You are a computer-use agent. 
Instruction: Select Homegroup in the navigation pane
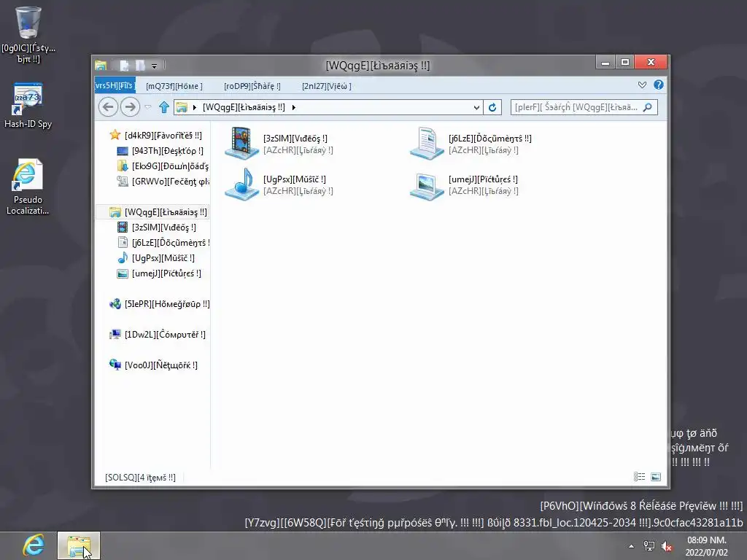click(159, 304)
